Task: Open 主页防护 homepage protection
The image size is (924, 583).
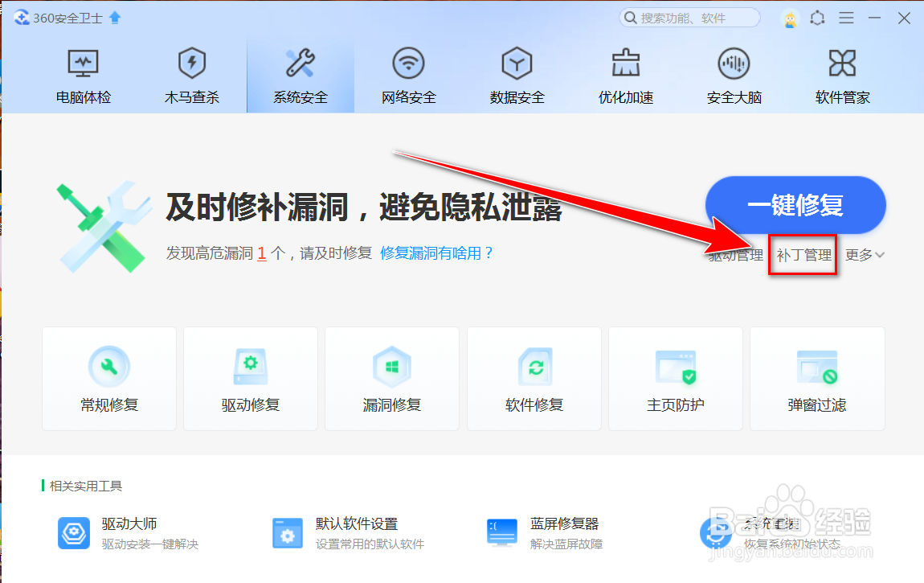Action: [x=675, y=378]
